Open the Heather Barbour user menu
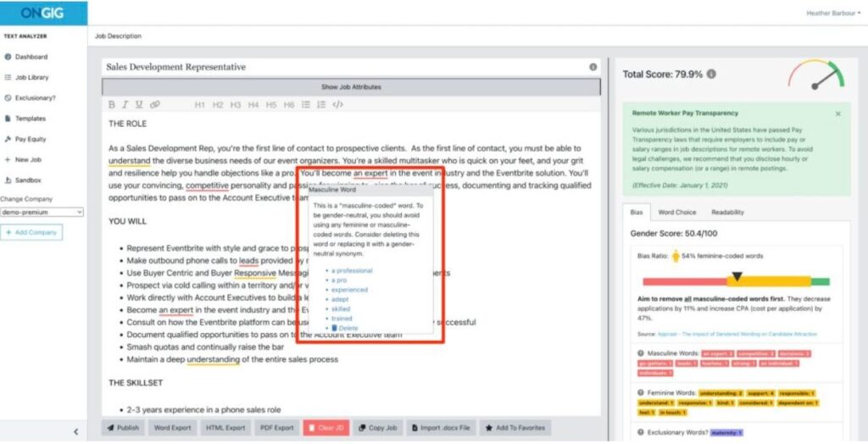The width and height of the screenshot is (868, 444). click(x=833, y=14)
